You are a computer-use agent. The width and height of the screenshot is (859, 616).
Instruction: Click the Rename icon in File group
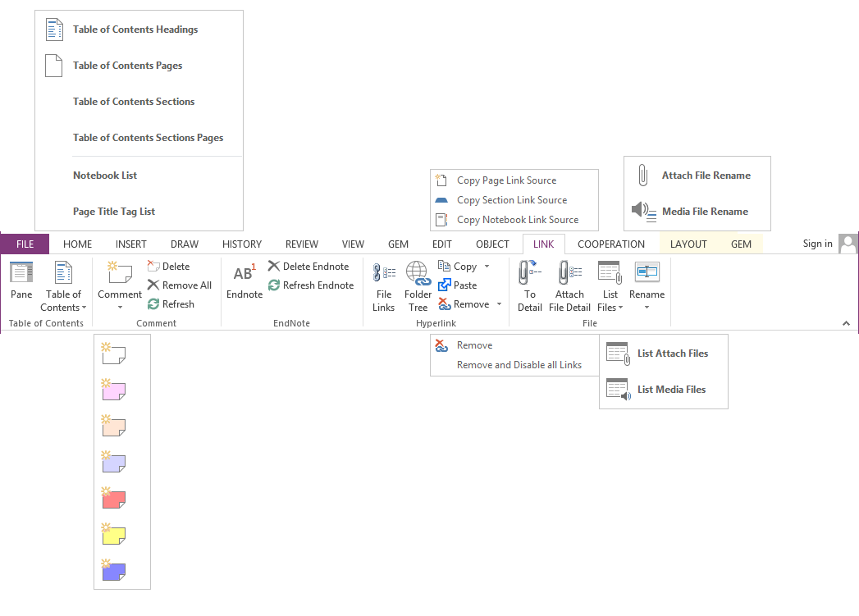click(647, 272)
